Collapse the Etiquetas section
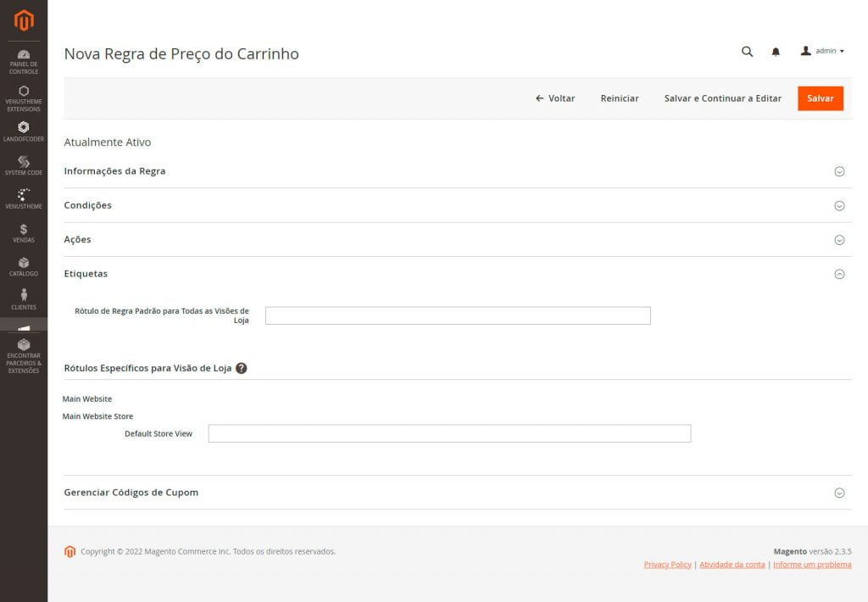This screenshot has width=868, height=602. click(839, 274)
